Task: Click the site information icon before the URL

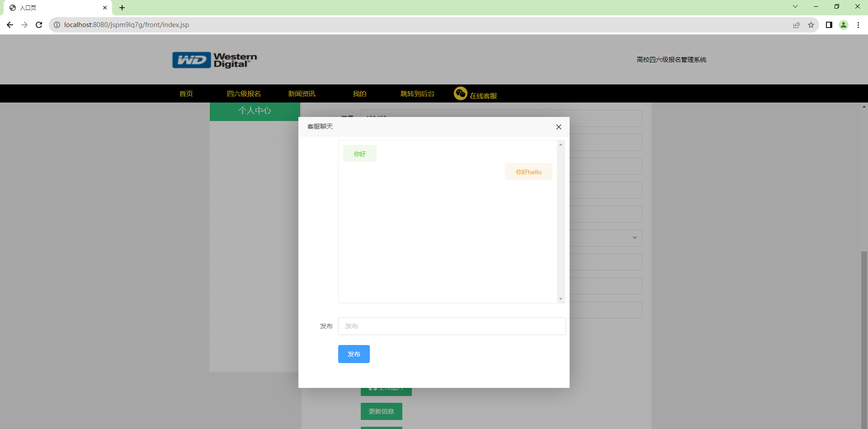Action: click(x=57, y=25)
